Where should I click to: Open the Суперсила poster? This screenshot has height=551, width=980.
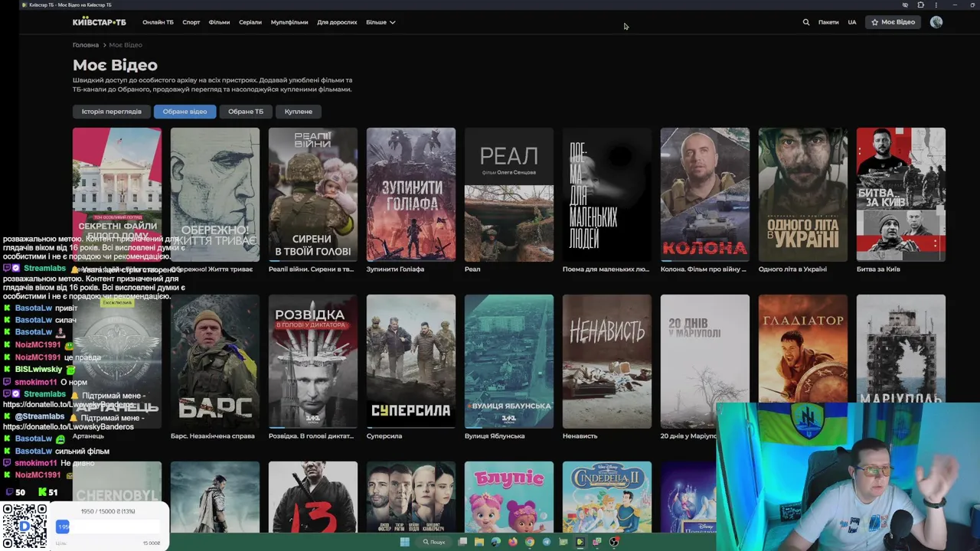tap(411, 361)
